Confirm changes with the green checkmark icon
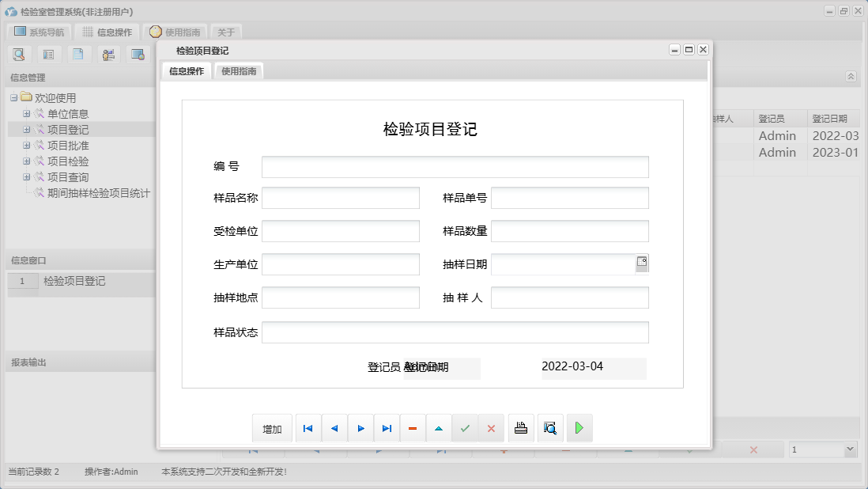This screenshot has height=489, width=868. 465,427
